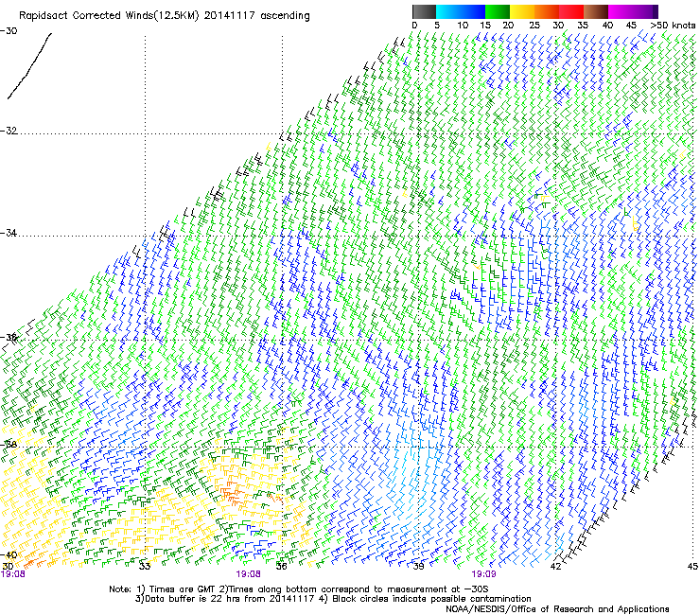Image resolution: width=700 pixels, height=615 pixels.
Task: Click the '42' longitude axis label
Action: [555, 567]
